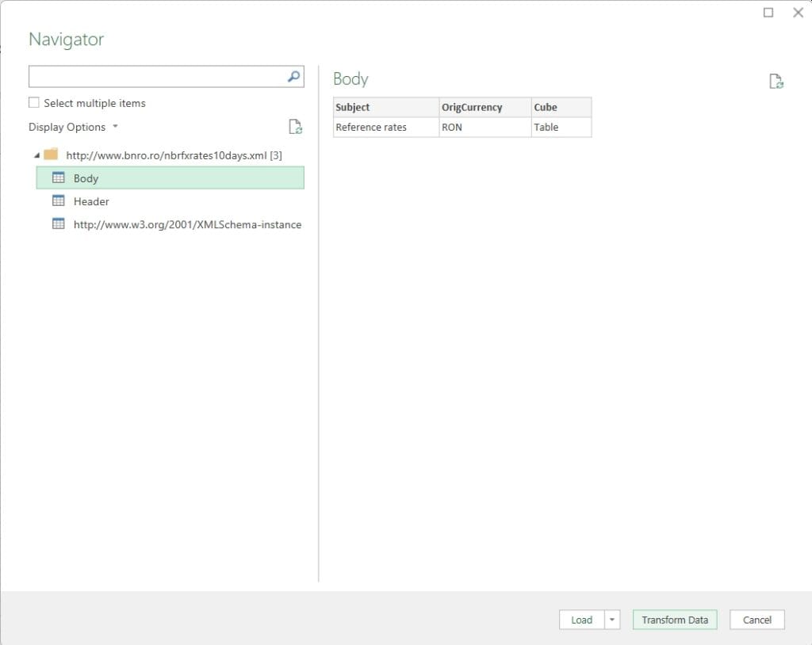Click the Cube column header
Image resolution: width=812 pixels, height=645 pixels.
[x=561, y=107]
